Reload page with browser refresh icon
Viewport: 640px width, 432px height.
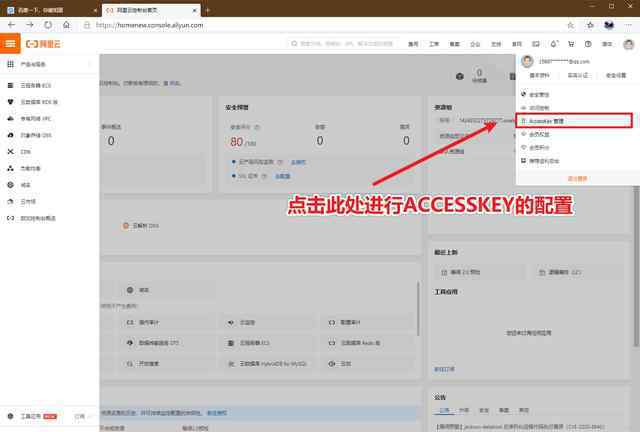tap(48, 25)
